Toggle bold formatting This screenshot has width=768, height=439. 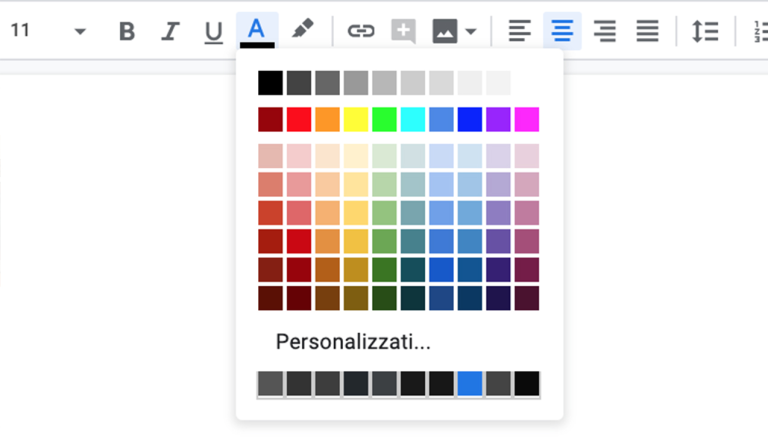(x=127, y=31)
